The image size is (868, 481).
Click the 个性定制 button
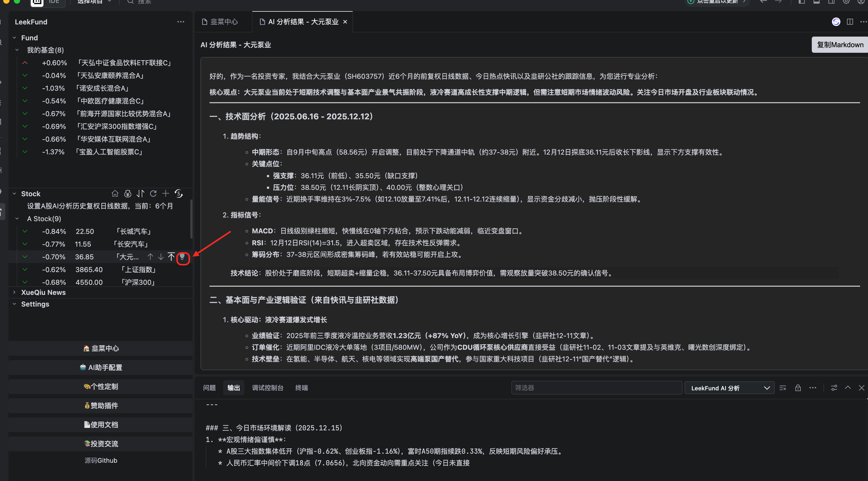[x=101, y=387]
